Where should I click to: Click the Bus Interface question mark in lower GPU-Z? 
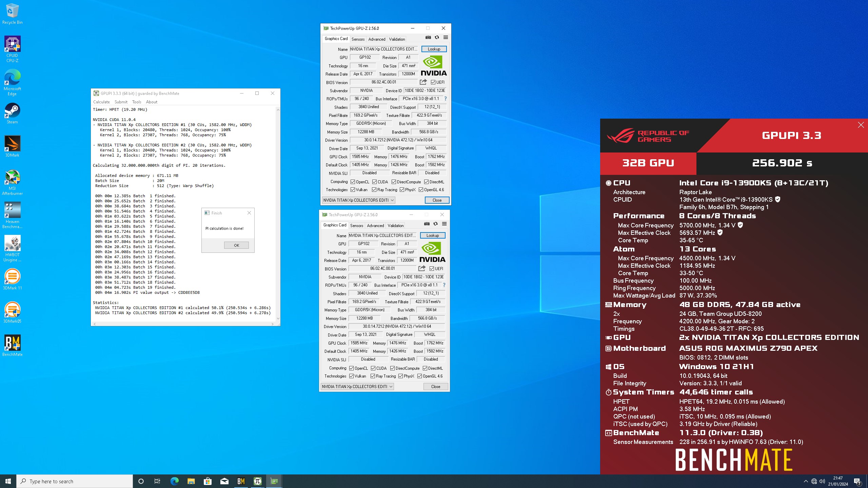click(x=444, y=285)
